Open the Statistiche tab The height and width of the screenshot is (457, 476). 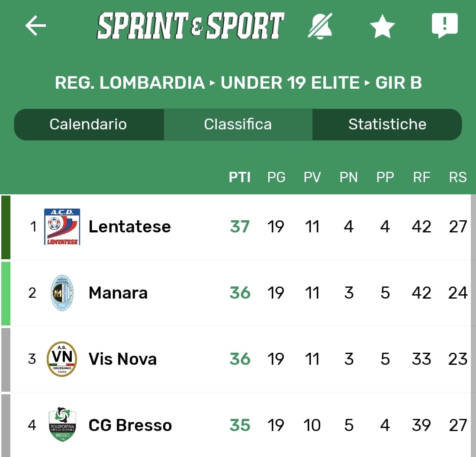(x=387, y=125)
